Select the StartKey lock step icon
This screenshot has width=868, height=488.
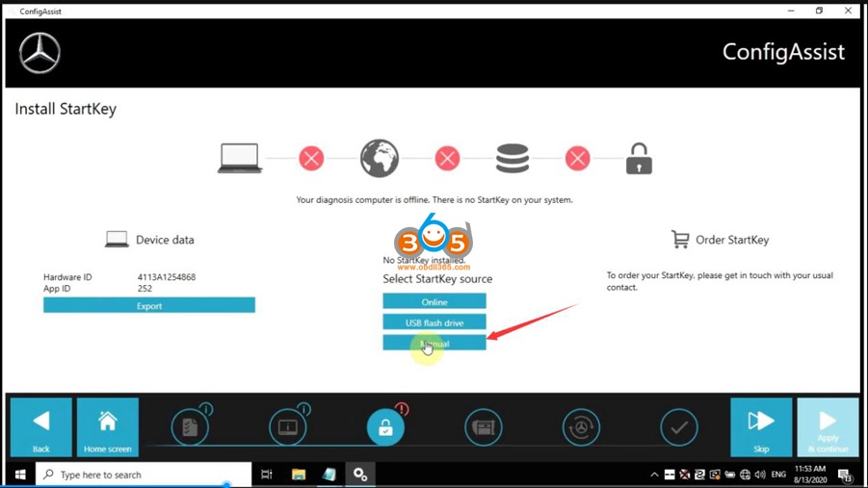point(385,427)
